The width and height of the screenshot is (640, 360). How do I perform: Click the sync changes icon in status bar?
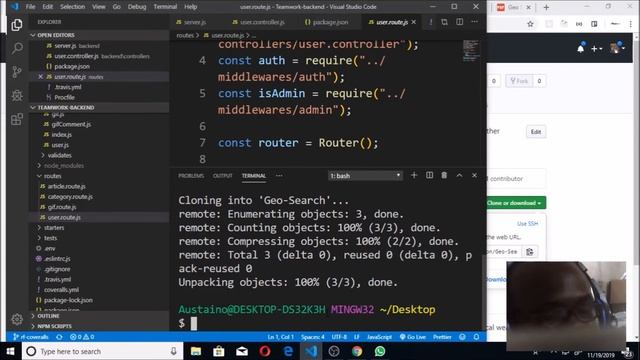[60, 337]
